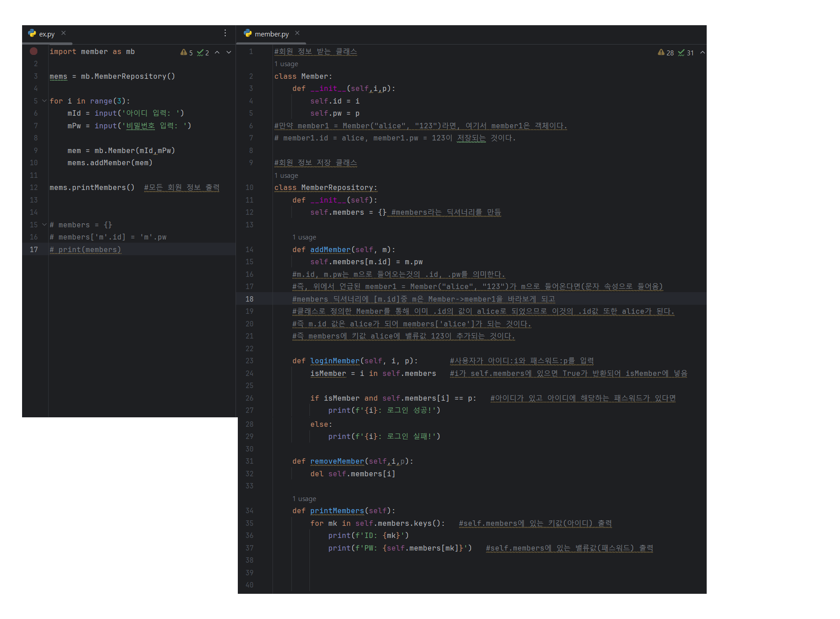
Task: Click 'self.id = i' in the Member class
Action: click(x=335, y=101)
